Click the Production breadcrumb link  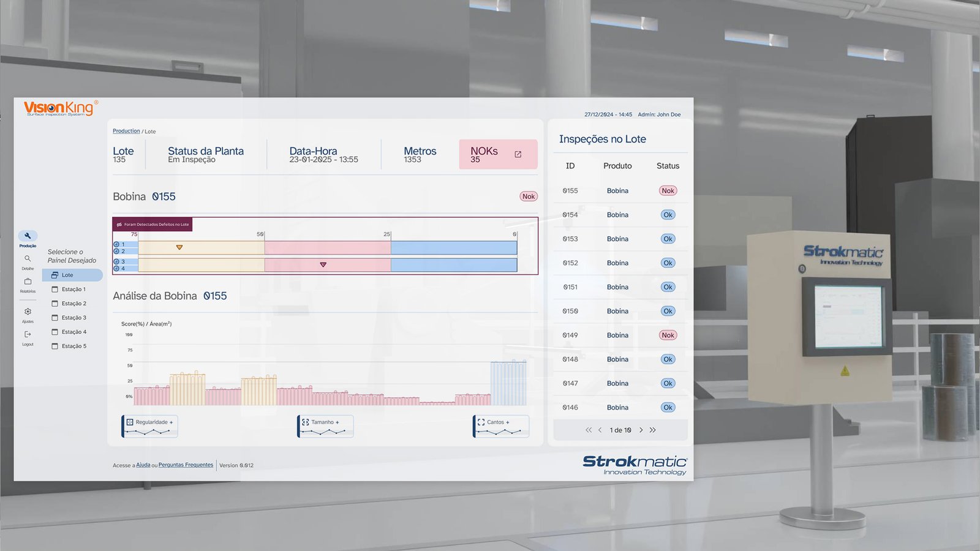(x=126, y=131)
